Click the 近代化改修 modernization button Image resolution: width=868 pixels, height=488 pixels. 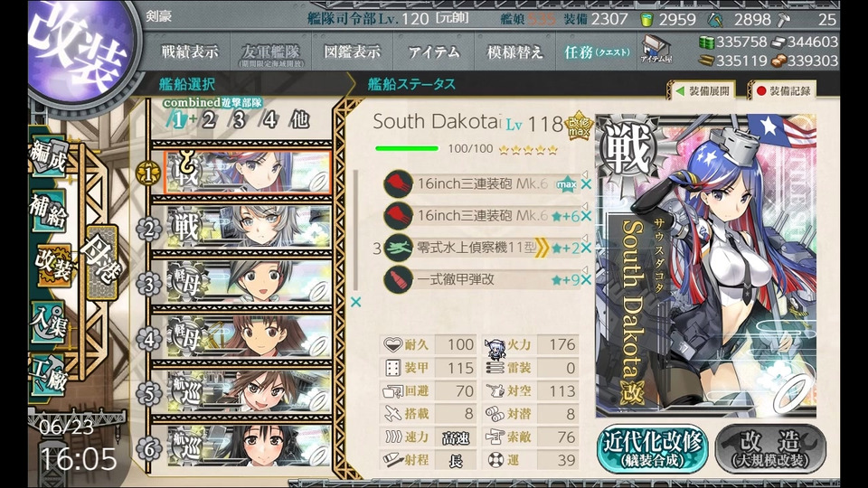coord(653,448)
